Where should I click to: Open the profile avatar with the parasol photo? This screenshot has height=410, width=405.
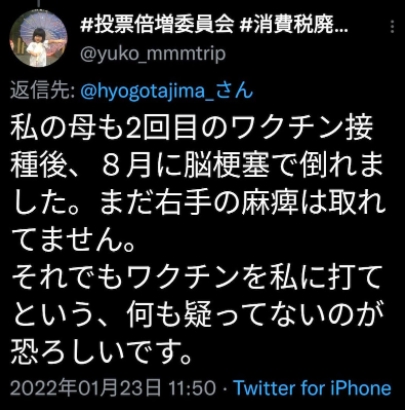coord(38,38)
